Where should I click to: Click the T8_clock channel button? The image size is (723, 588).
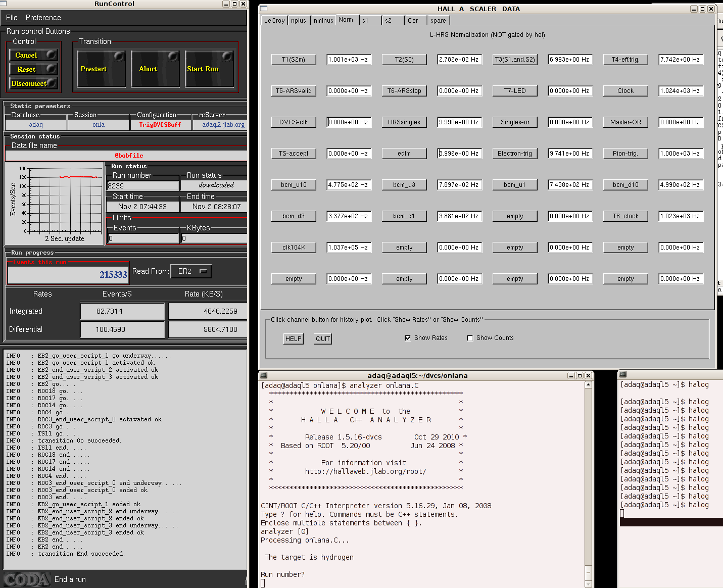click(625, 216)
